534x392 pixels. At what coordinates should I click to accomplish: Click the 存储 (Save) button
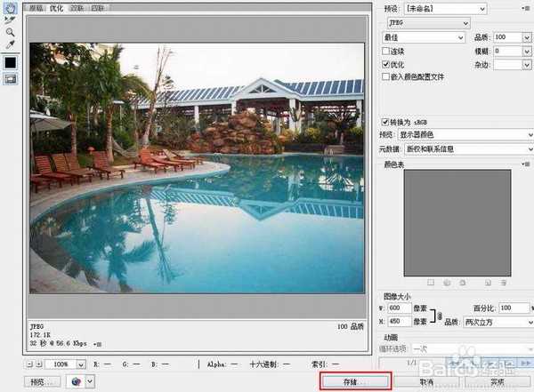tap(355, 381)
